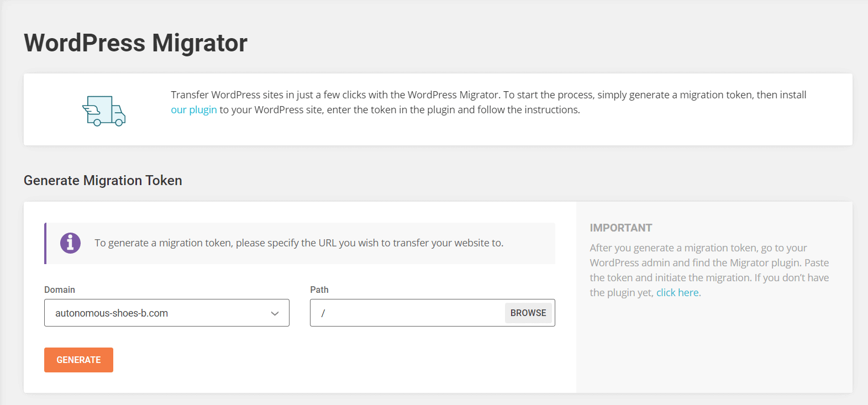Click the 'IMPORTANT' sidebar heading
This screenshot has width=868, height=405.
pyautogui.click(x=621, y=228)
